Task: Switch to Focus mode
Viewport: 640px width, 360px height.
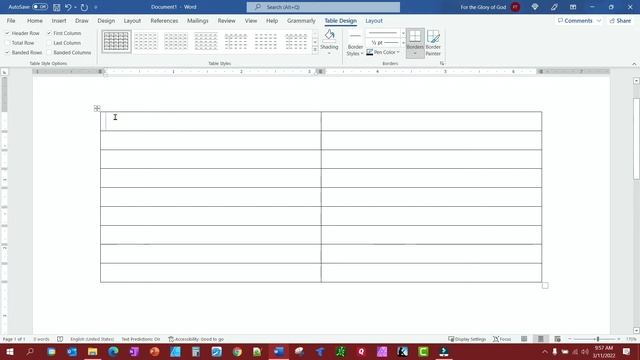Action: click(x=502, y=339)
